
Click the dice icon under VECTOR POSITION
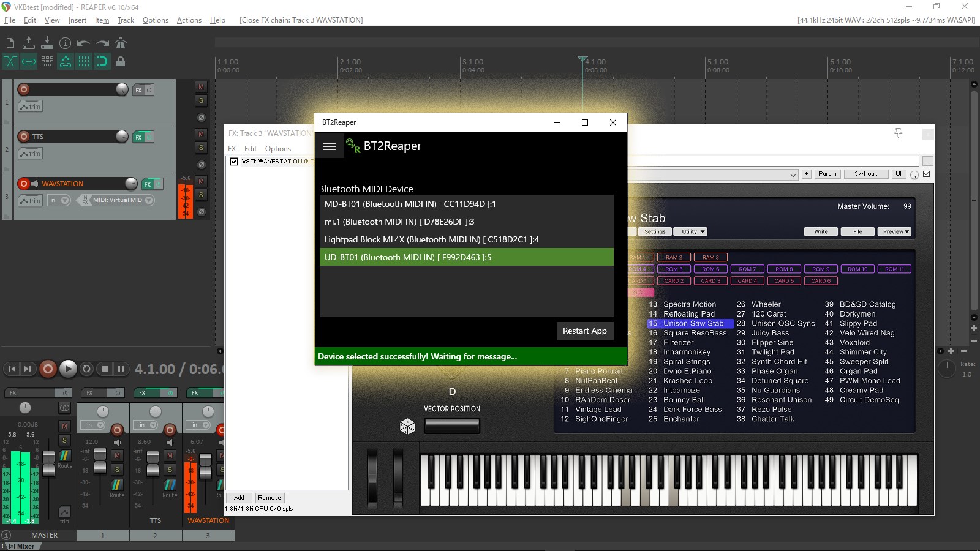tap(408, 427)
